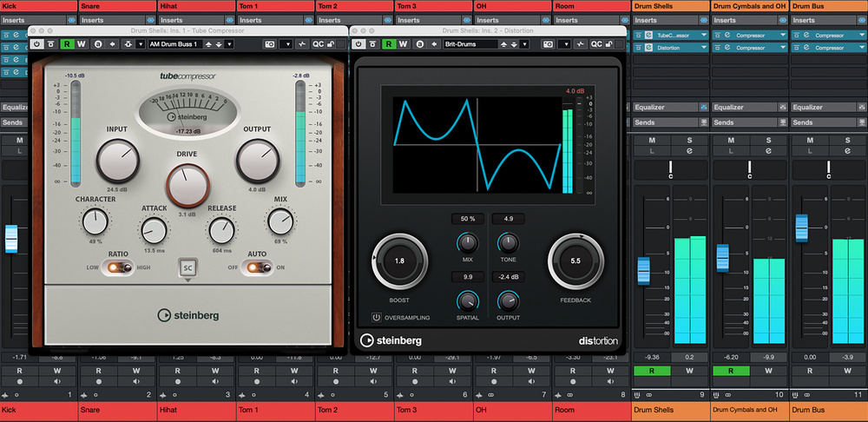Click the Distortion FEEDBACK dial
The image size is (868, 422).
[x=575, y=260]
